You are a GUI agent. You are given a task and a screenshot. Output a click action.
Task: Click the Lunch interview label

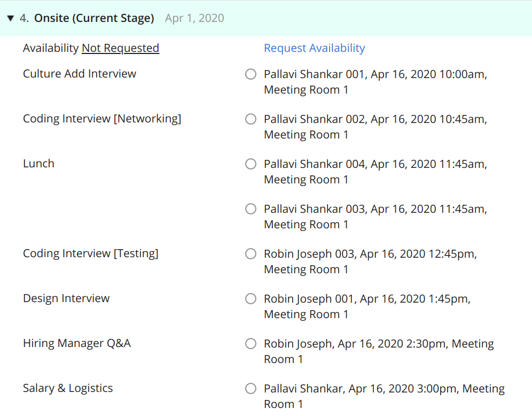point(38,164)
